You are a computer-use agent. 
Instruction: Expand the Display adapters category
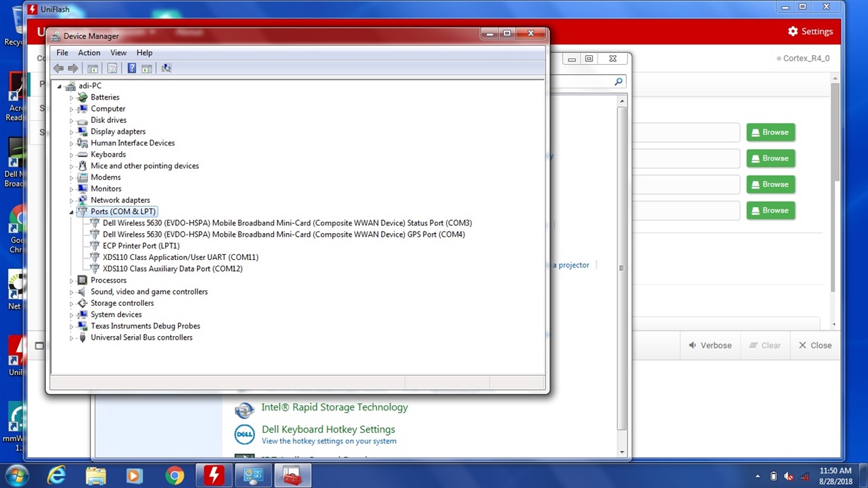[71, 131]
